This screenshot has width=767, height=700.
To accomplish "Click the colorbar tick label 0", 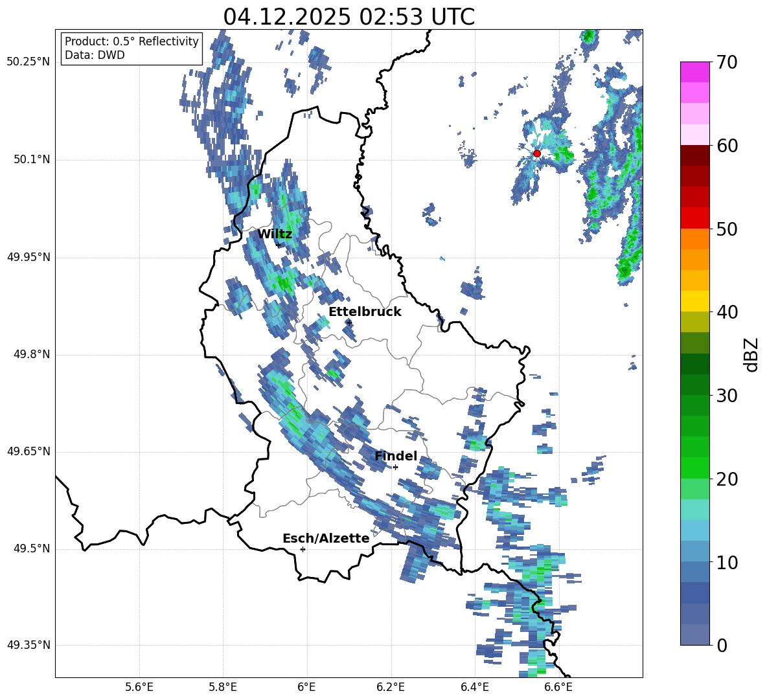I will [x=722, y=645].
